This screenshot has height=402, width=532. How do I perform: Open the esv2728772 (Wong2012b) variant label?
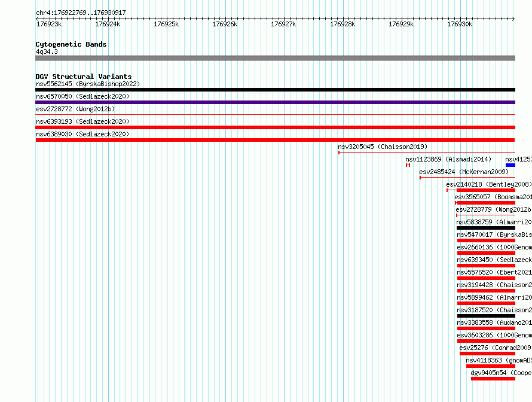[x=75, y=109]
